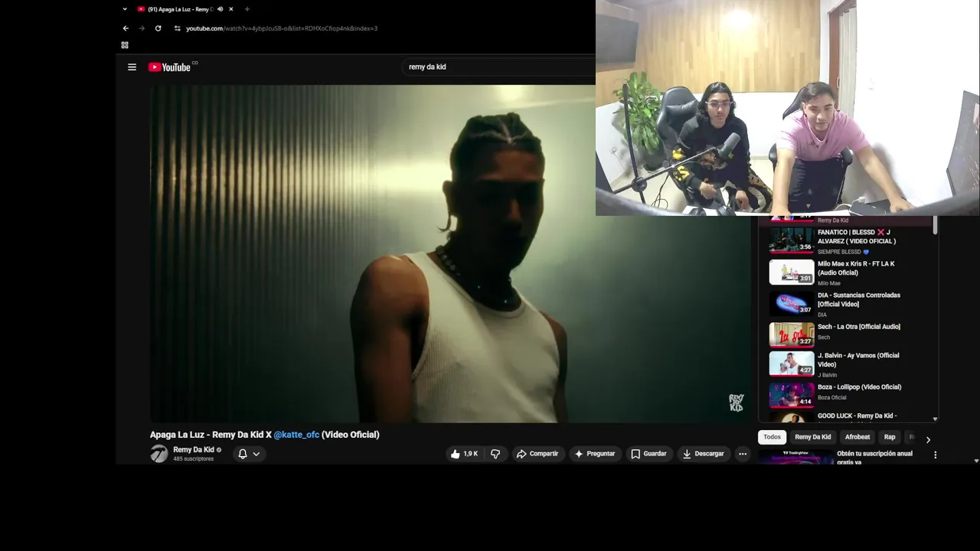Open thumbnail of Sech La Otra 3:27
The height and width of the screenshot is (551, 980).
point(792,334)
